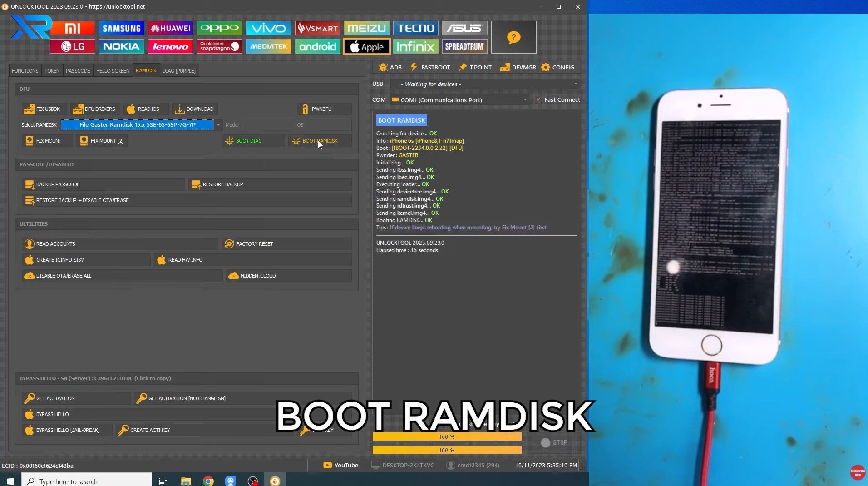Select the LG brand icon
The image size is (868, 486).
[73, 46]
